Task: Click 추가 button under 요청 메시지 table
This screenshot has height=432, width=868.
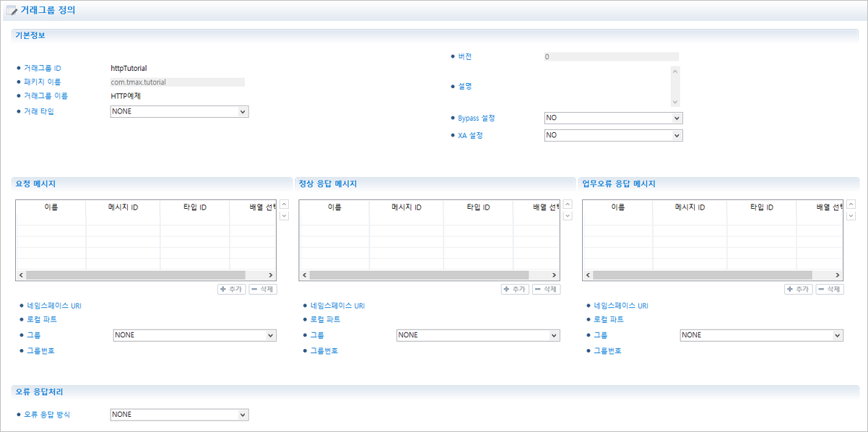Action: [232, 289]
